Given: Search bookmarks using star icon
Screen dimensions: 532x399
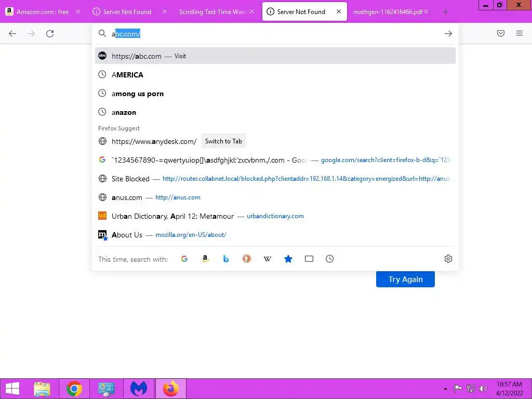Looking at the screenshot, I should pos(288,259).
